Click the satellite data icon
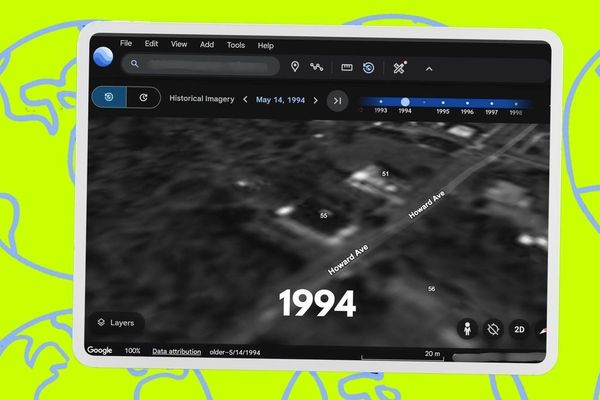This screenshot has width=600, height=400. pyautogui.click(x=399, y=68)
